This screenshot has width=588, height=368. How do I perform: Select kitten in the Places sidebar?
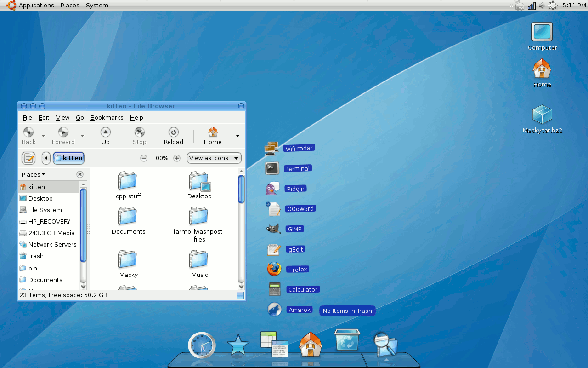(x=49, y=187)
